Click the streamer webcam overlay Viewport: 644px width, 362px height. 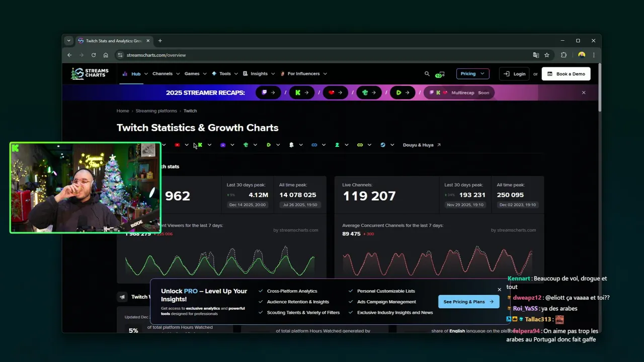86,188
